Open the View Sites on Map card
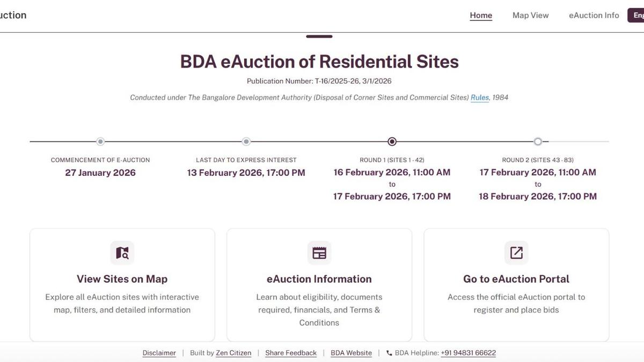Image resolution: width=644 pixels, height=362 pixels. [x=122, y=279]
